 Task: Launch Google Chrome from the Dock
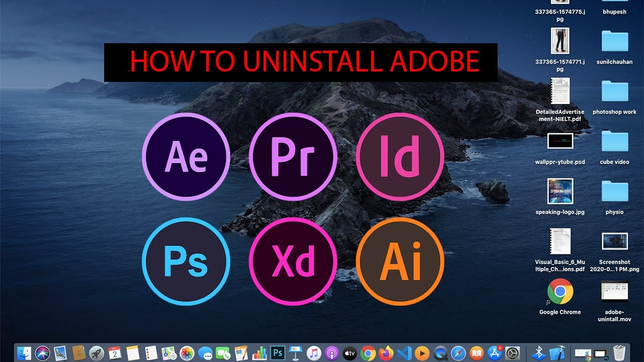pyautogui.click(x=368, y=353)
